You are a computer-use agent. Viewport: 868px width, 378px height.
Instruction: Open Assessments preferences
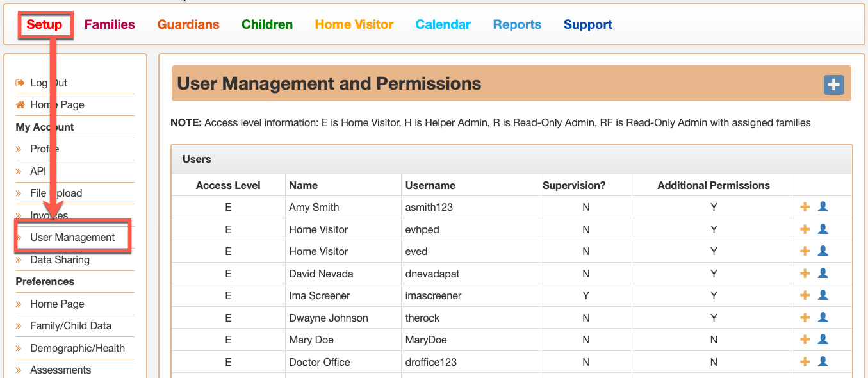coord(61,370)
